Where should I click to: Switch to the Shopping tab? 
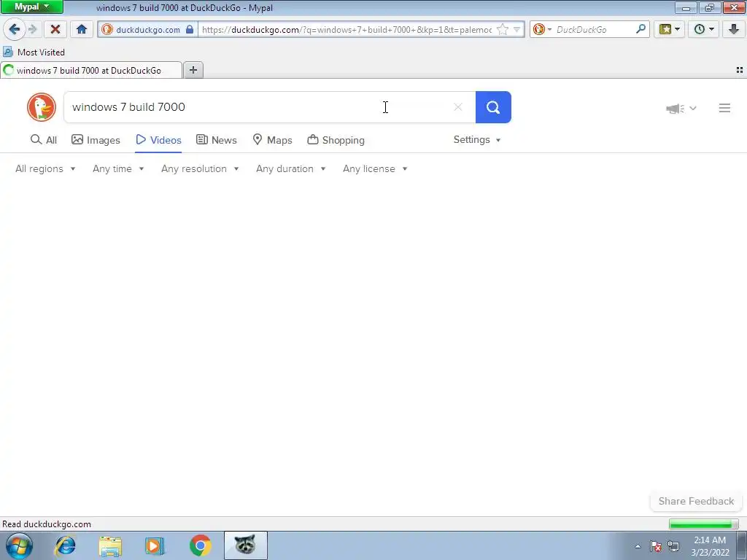[336, 140]
